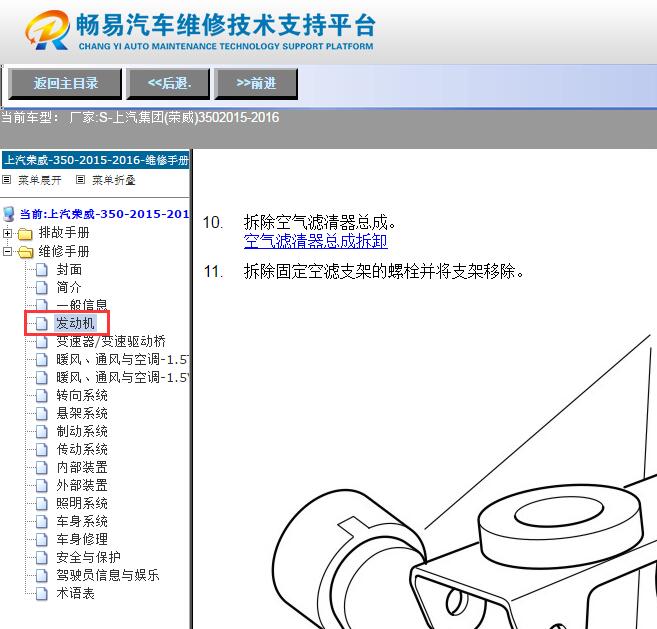The image size is (657, 629).
Task: Click the 菜单折叠 icon
Action: [x=80, y=180]
